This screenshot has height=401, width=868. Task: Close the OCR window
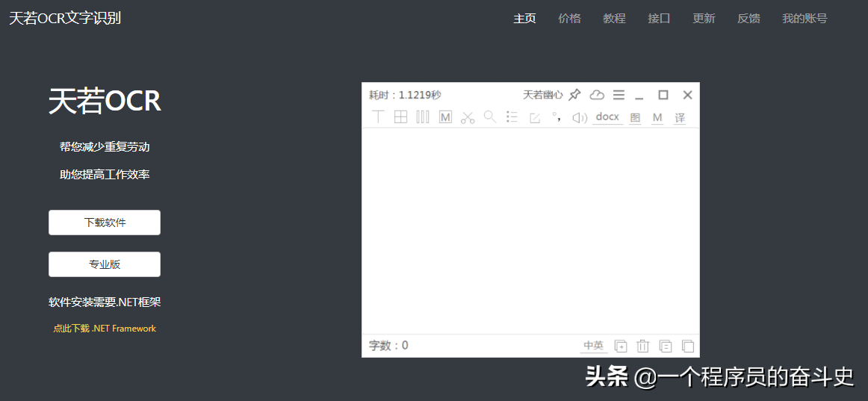(x=687, y=95)
